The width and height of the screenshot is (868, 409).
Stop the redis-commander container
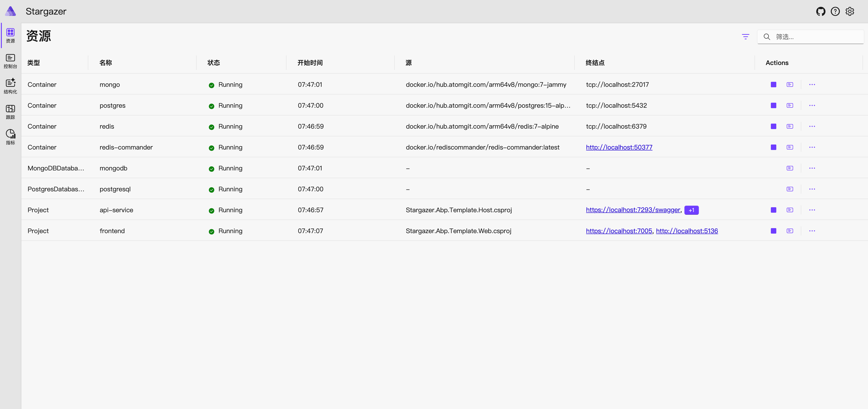pos(773,147)
